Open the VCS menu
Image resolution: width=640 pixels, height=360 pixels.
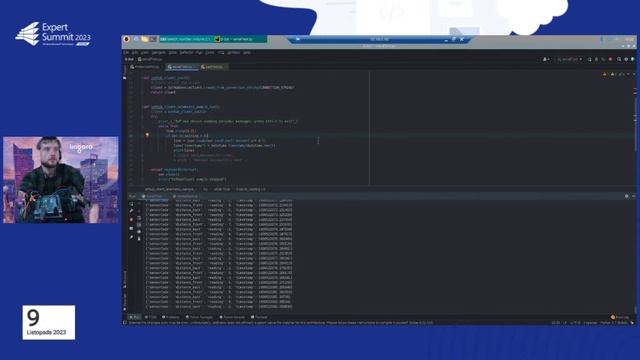pyautogui.click(x=221, y=53)
